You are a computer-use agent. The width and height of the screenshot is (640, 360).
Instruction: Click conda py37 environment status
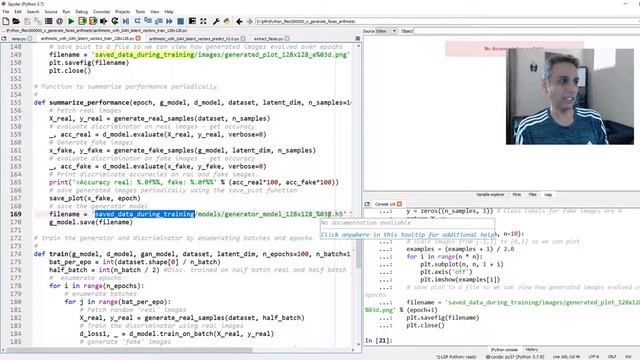coord(515,357)
